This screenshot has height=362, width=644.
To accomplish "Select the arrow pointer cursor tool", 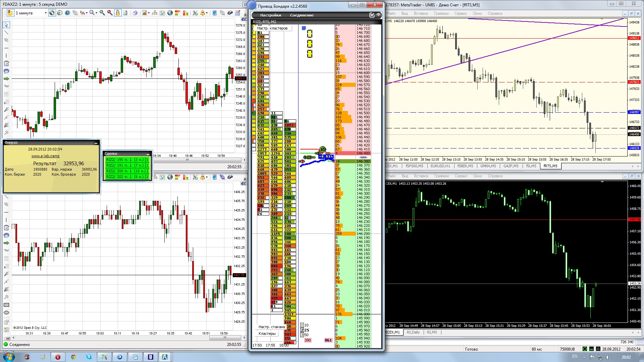I will tap(6, 25).
